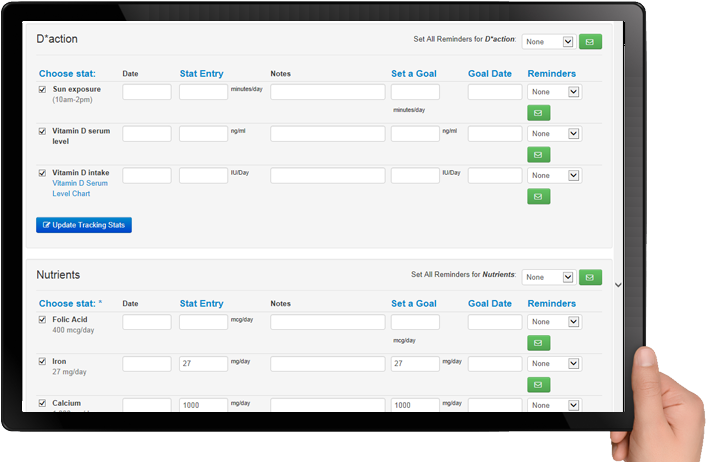
Task: Click the envelope button for D*action reminders
Action: click(590, 42)
